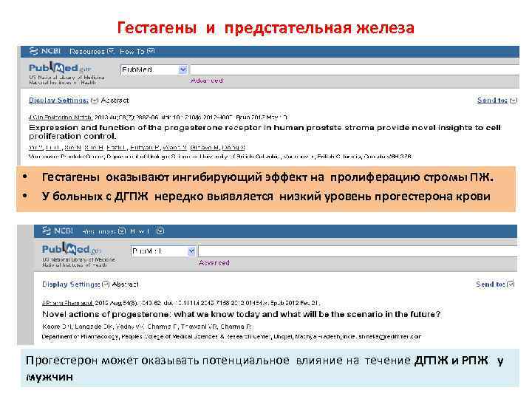Click the bullet 'У больных с ДГПЖ'
This screenshot has height=399, width=532.
pyautogui.click(x=266, y=196)
